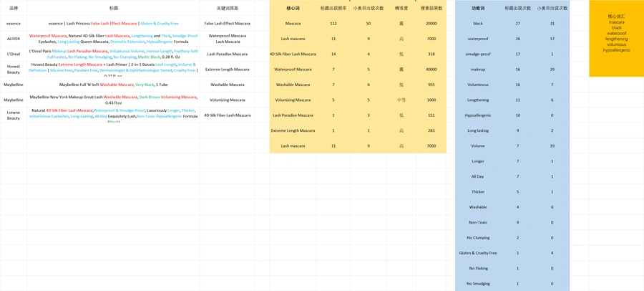Click the Maybelline New York Great Lash title

[x=113, y=100]
